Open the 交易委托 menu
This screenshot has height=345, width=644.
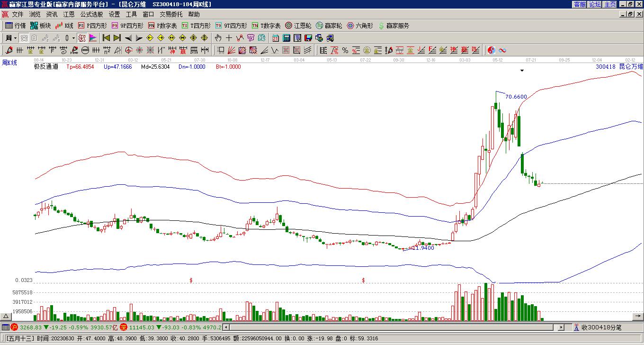point(171,14)
